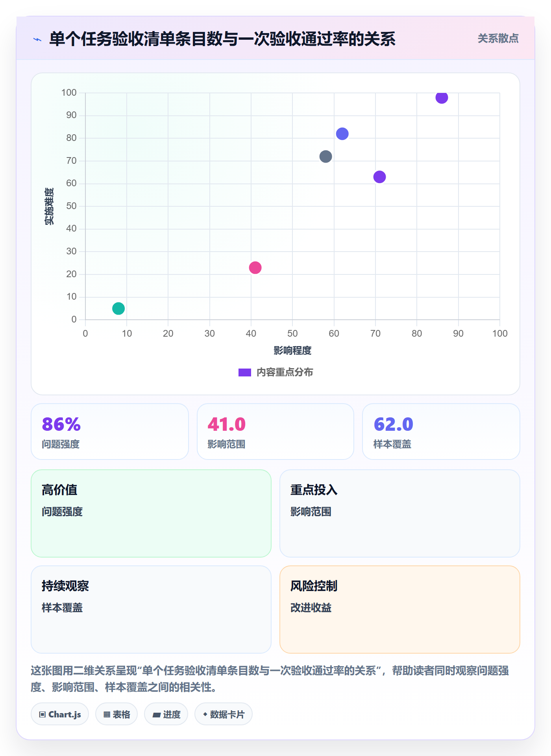Click the grid icon in the 表格 chip

(107, 715)
